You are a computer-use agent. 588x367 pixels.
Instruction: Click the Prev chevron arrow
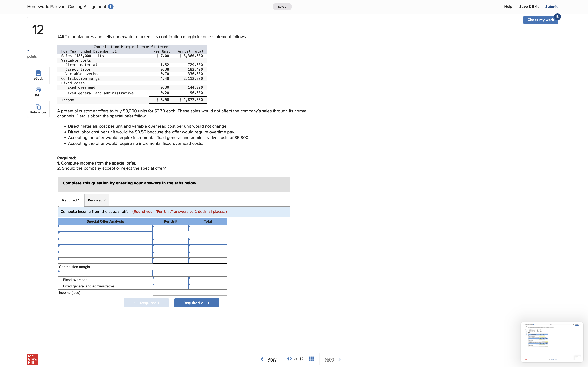click(262, 359)
